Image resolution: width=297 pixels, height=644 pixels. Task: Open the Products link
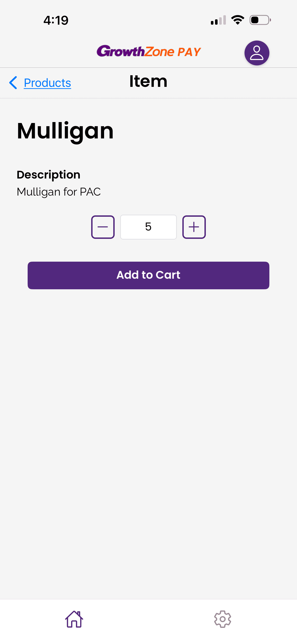pyautogui.click(x=47, y=83)
